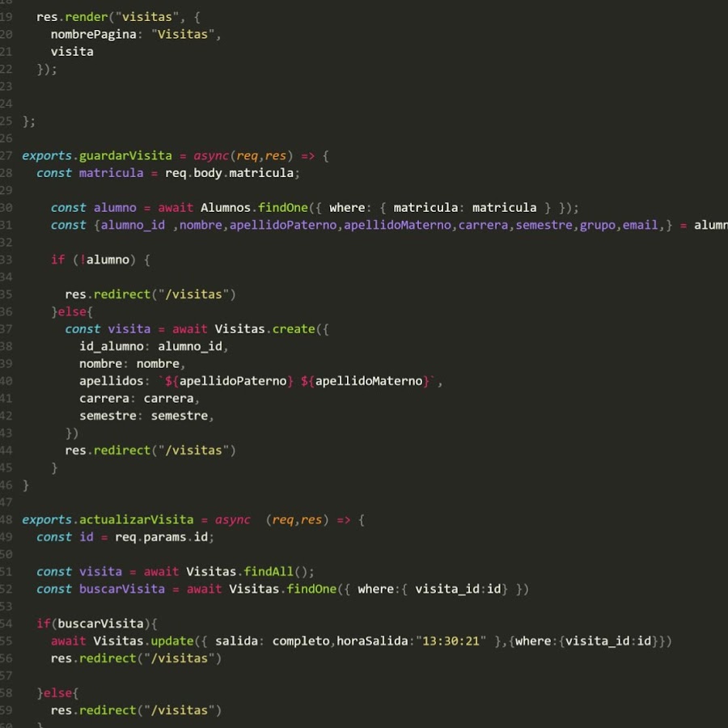This screenshot has width=728, height=728.
Task: Click findOne after Alumnos
Action: click(x=283, y=208)
